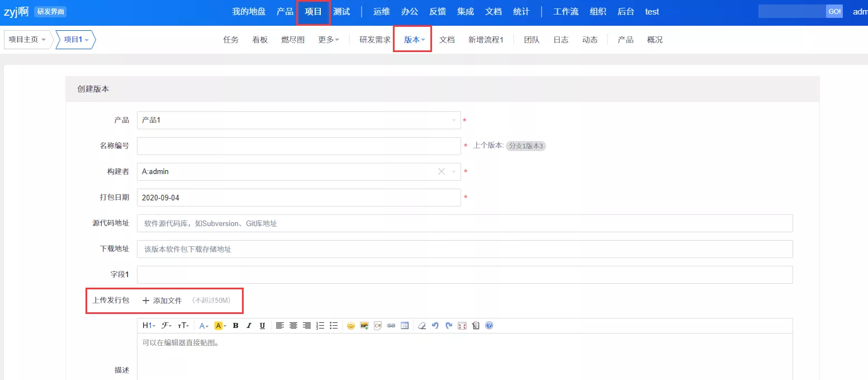Redo edit in editor

(x=449, y=326)
